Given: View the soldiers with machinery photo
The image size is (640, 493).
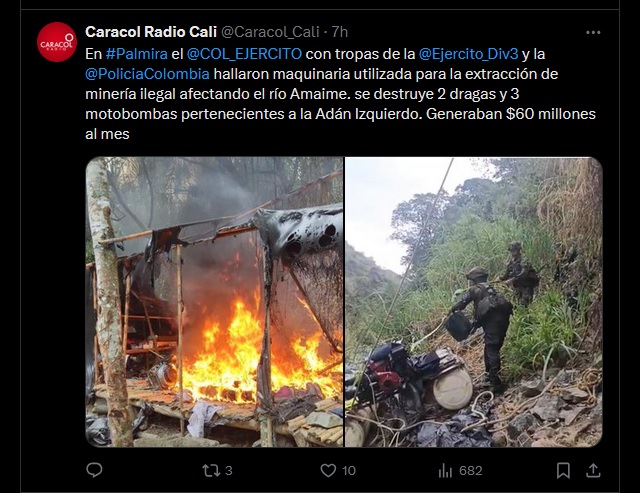Looking at the screenshot, I should pos(474,302).
